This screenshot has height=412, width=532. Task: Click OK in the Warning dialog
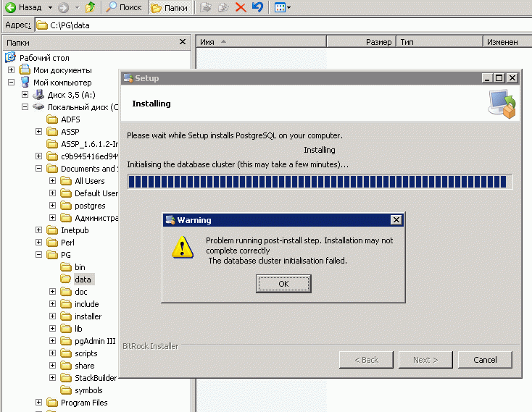point(283,284)
